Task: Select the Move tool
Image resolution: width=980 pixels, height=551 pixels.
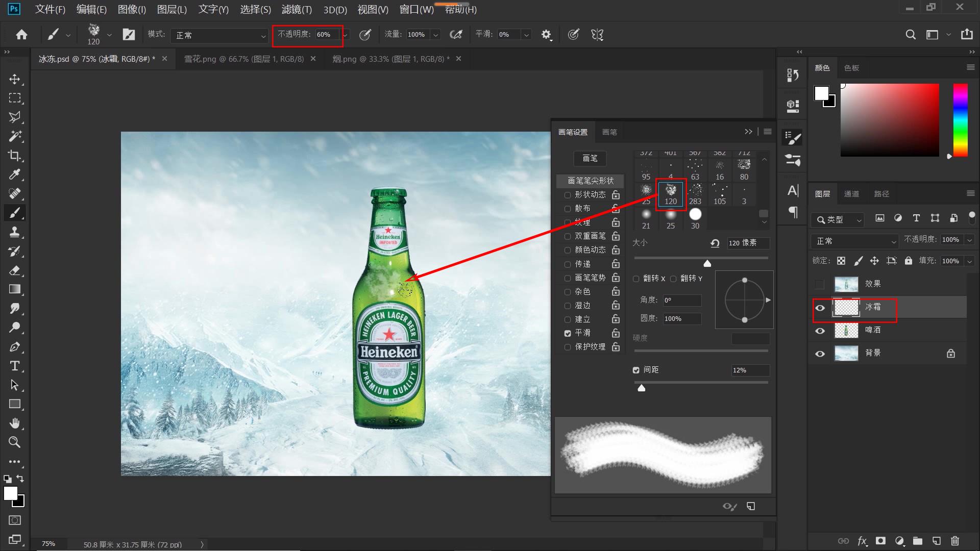Action: (15, 79)
